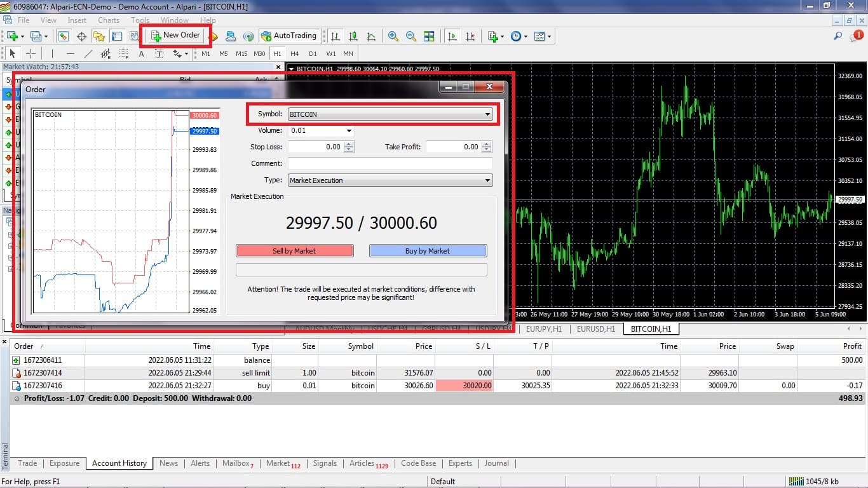Switch to the Exposure terminal tab
Screen dimensions: 868x488
click(x=65, y=463)
